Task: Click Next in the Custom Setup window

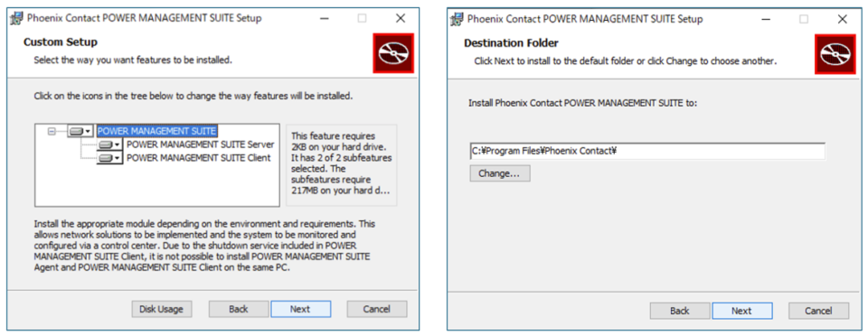Action: point(300,309)
